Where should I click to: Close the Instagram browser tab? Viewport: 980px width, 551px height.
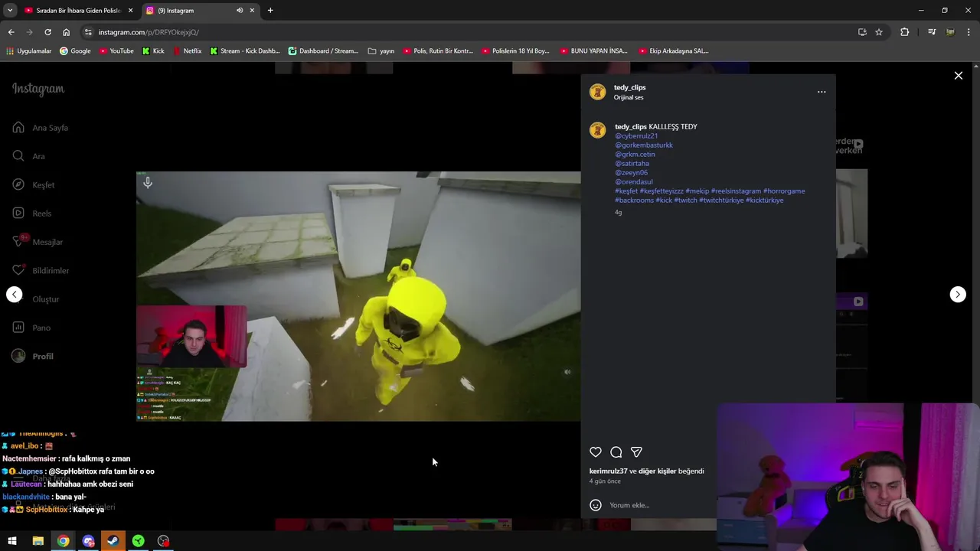[x=252, y=11]
